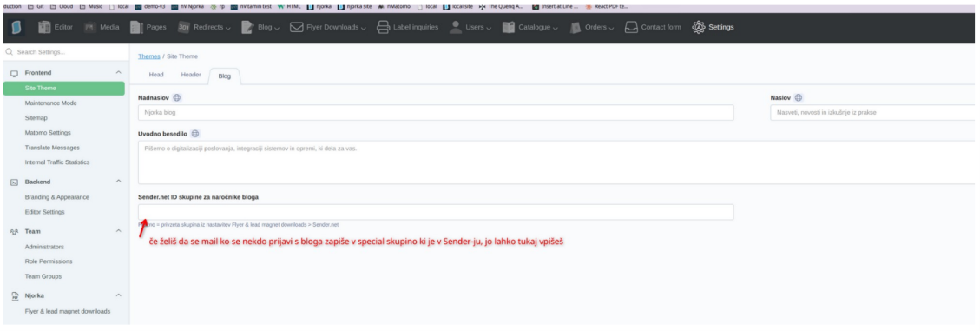
Task: Open Role Permissions under Team
Action: (48, 261)
